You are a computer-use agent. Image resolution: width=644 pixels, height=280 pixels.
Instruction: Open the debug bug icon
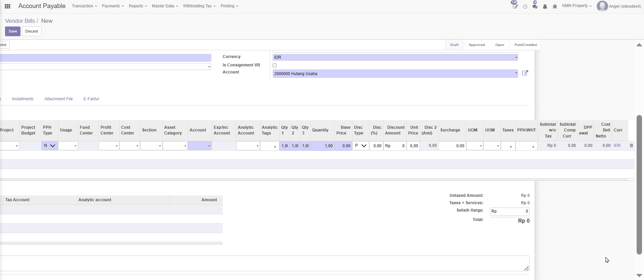[x=555, y=6]
